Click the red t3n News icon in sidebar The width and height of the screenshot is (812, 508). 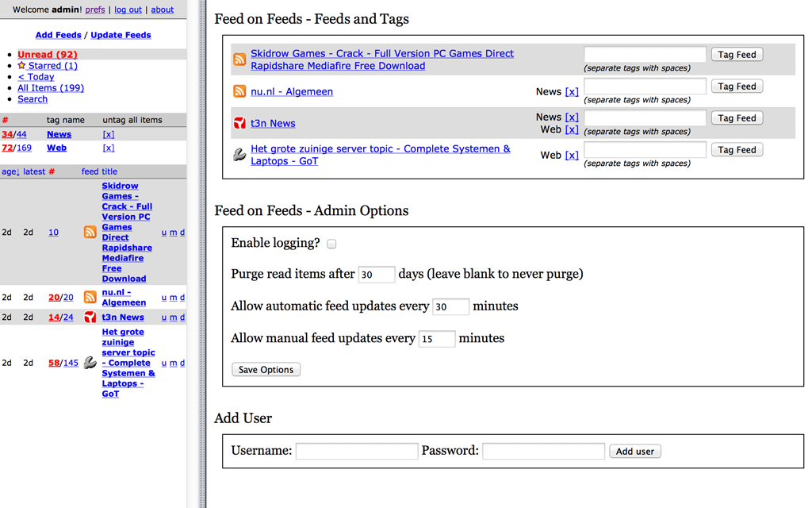(x=90, y=317)
